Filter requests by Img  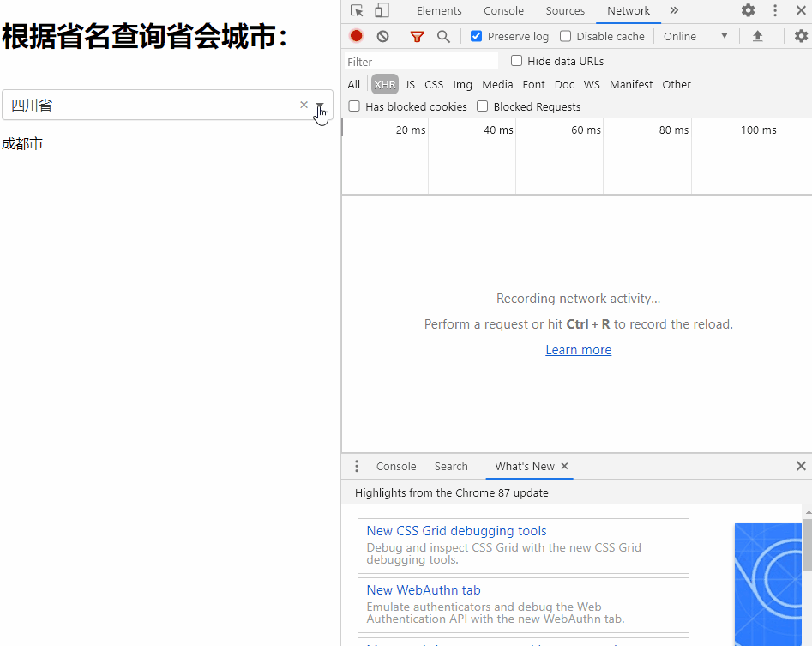pyautogui.click(x=462, y=84)
